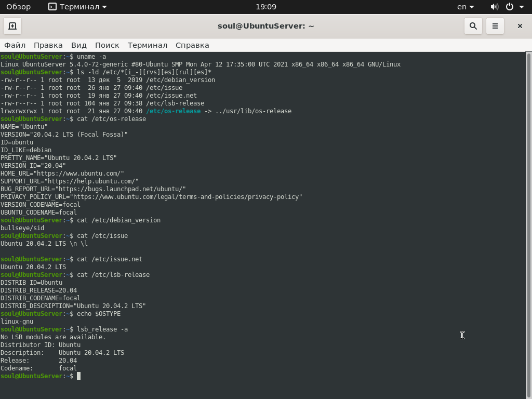Click the Release: 20.04 line
532x399 pixels.
pyautogui.click(x=38, y=361)
